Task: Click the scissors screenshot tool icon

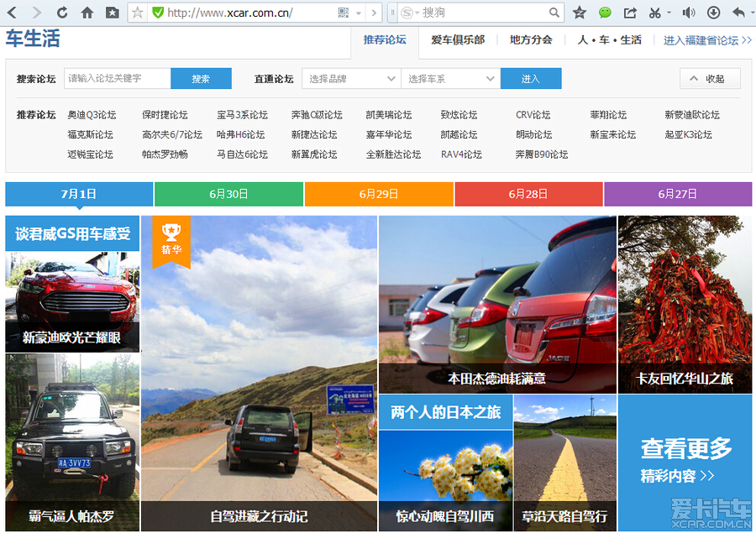Action: click(x=654, y=13)
